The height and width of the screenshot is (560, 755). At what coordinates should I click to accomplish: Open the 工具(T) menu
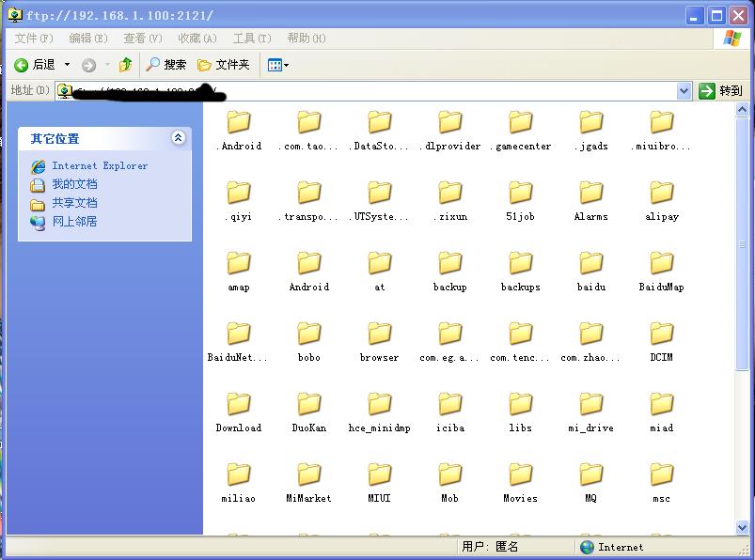coord(252,39)
